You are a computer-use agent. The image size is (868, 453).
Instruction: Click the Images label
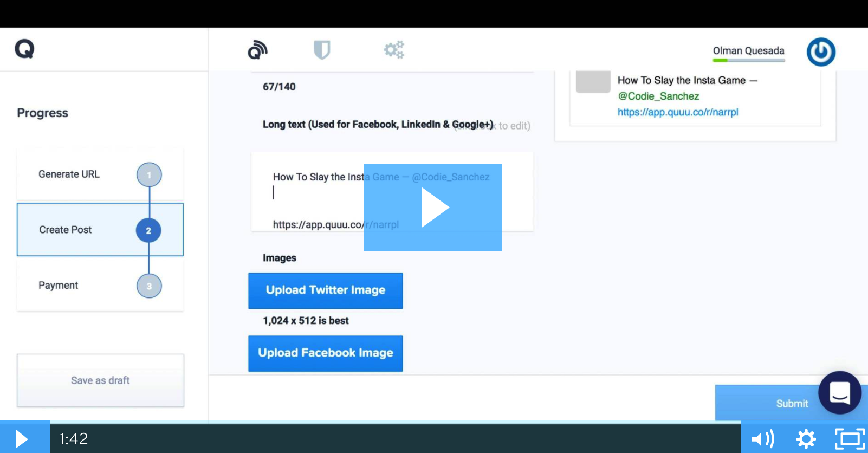[x=280, y=258]
